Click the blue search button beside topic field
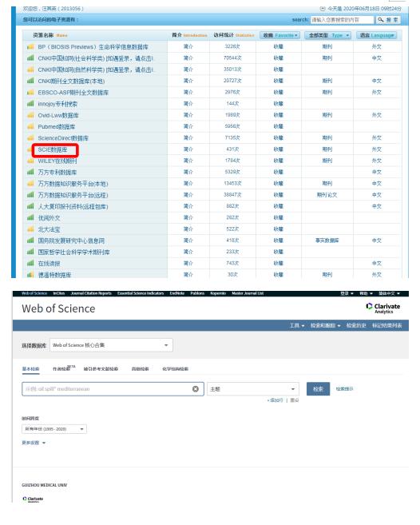Image resolution: width=420 pixels, height=525 pixels. 318,388
